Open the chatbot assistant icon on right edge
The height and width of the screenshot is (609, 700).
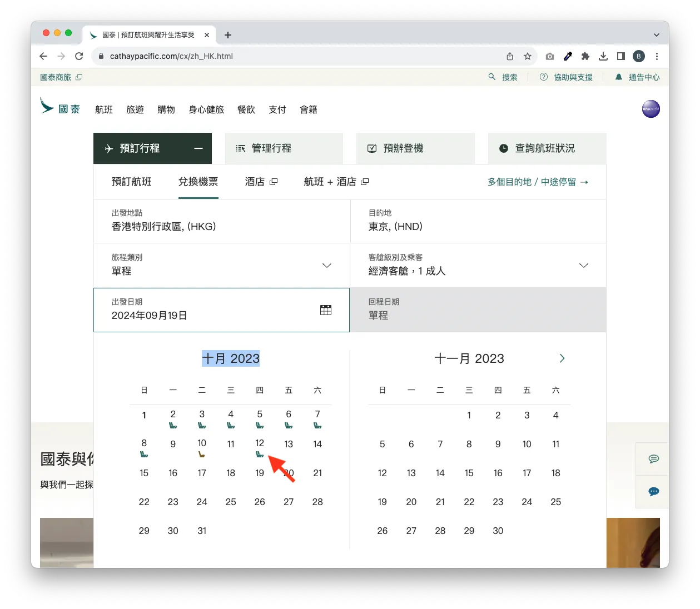[653, 492]
